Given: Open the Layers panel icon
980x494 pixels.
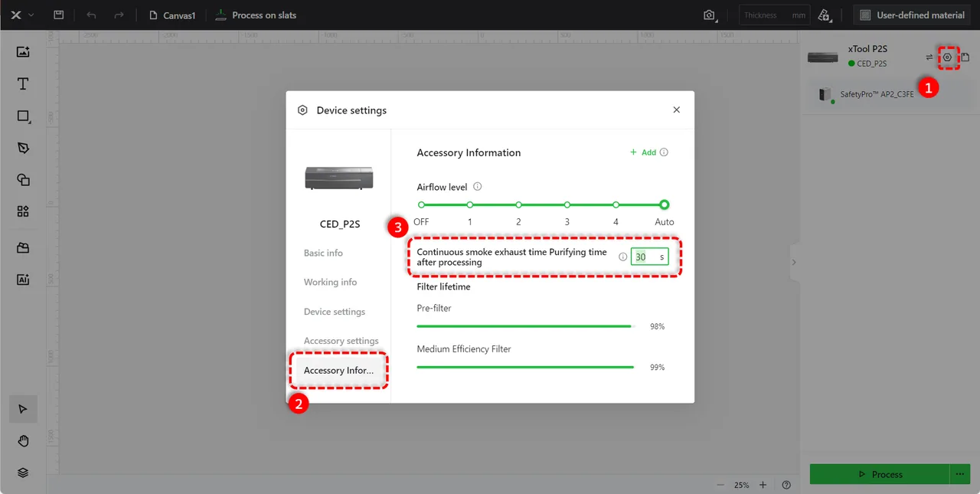Looking at the screenshot, I should click(23, 473).
